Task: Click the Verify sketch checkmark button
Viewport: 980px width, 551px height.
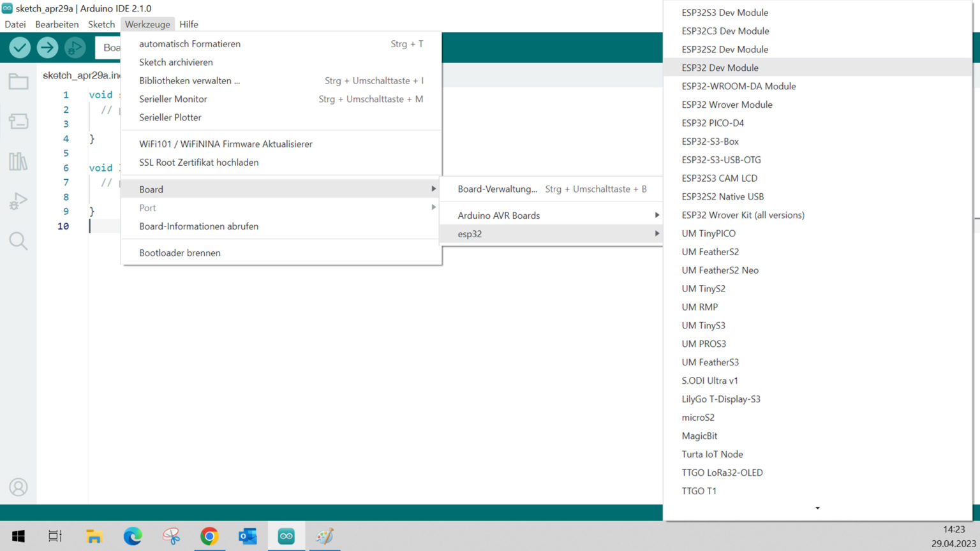Action: [20, 48]
